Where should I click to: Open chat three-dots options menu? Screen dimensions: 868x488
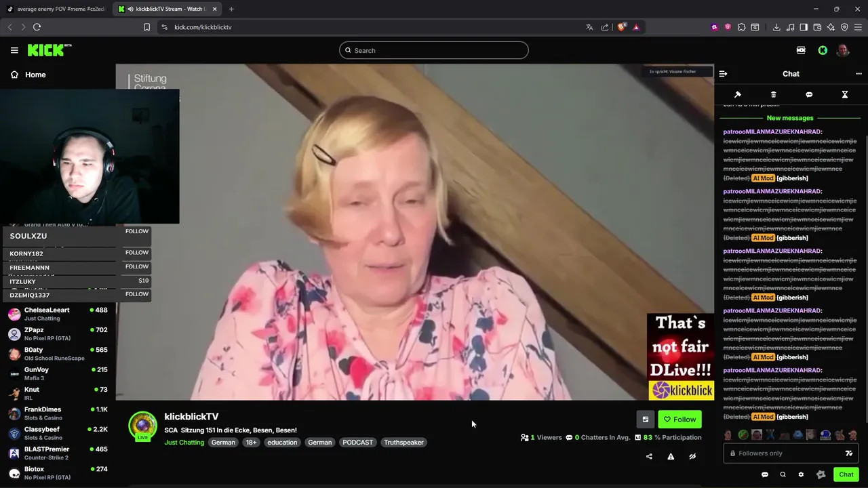pos(859,74)
